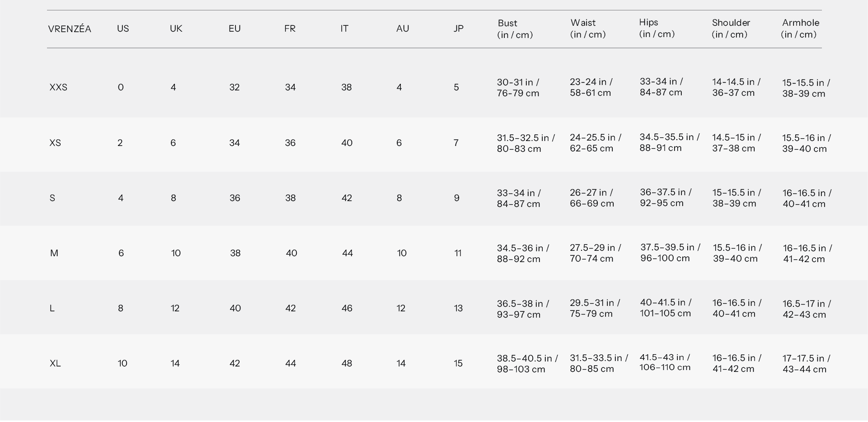The width and height of the screenshot is (868, 422).
Task: Click the Bust (in / cm) header
Action: pos(515,28)
